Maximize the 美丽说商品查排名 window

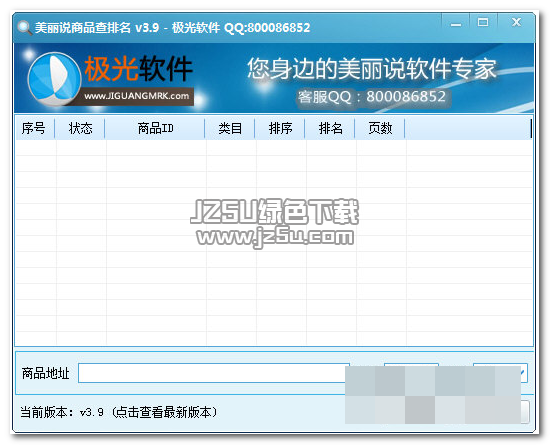pos(483,23)
